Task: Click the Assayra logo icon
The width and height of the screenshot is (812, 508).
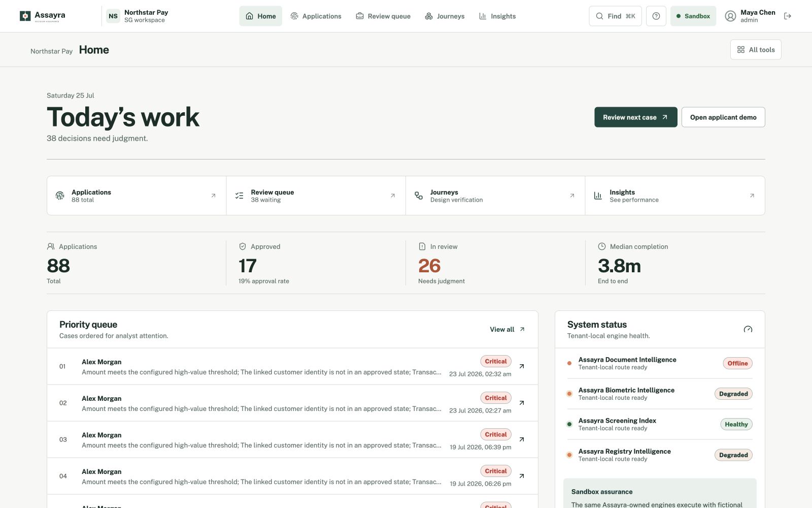Action: (x=25, y=16)
